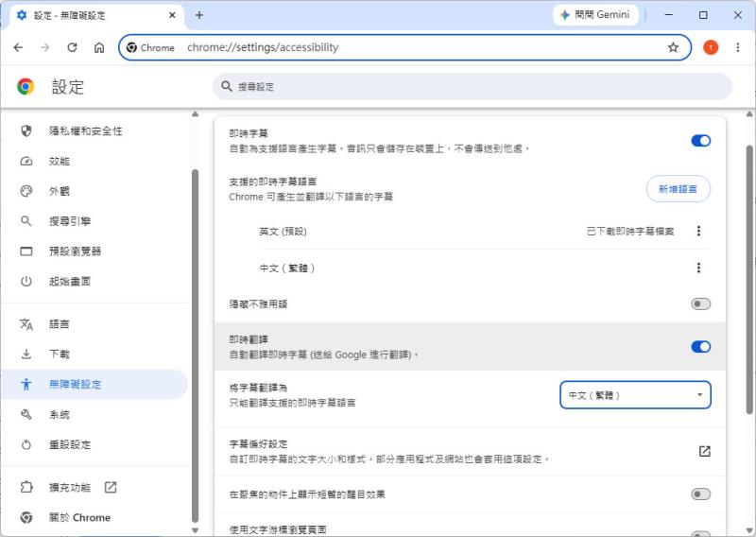This screenshot has height=537, width=756.
Task: Open 外觀 settings section
Action: (94, 191)
